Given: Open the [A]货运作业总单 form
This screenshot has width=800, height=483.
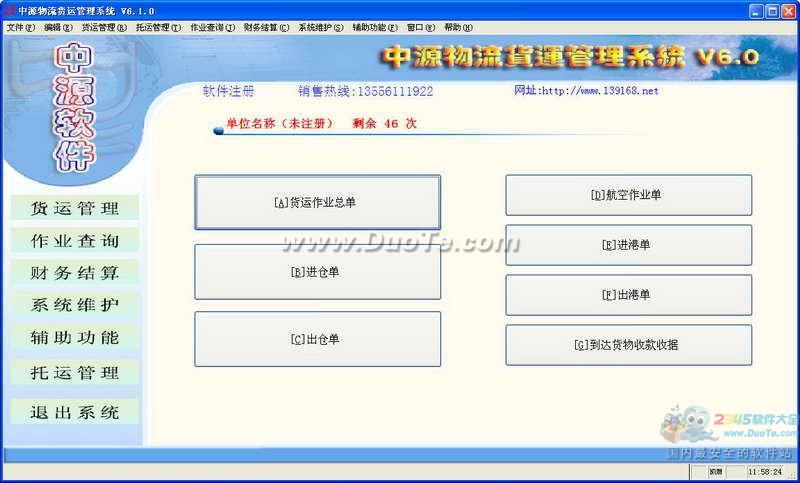Looking at the screenshot, I should [317, 203].
